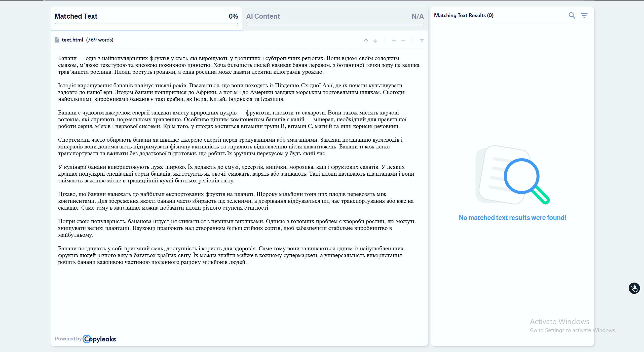Viewport: 644px width, 352px height.
Task: Click 'Matching Text Results (0)' heading
Action: 464,15
